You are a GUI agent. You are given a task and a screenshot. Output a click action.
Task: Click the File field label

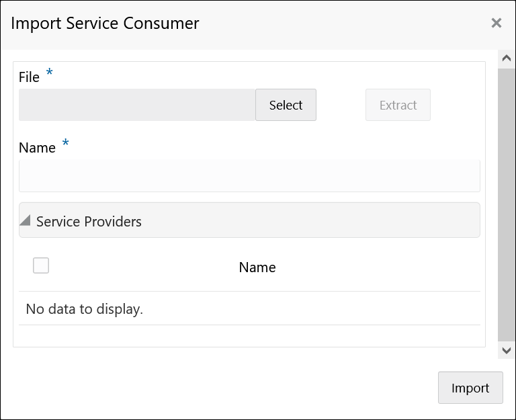click(x=30, y=77)
